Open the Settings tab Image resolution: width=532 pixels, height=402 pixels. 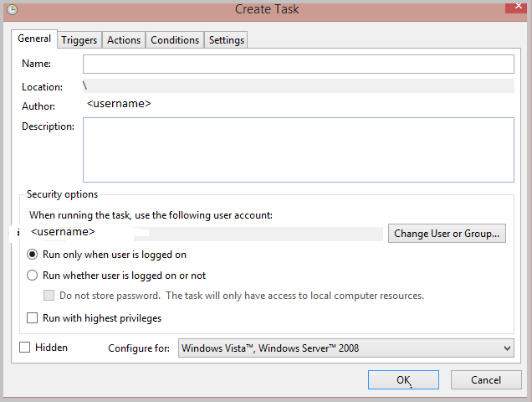point(227,40)
